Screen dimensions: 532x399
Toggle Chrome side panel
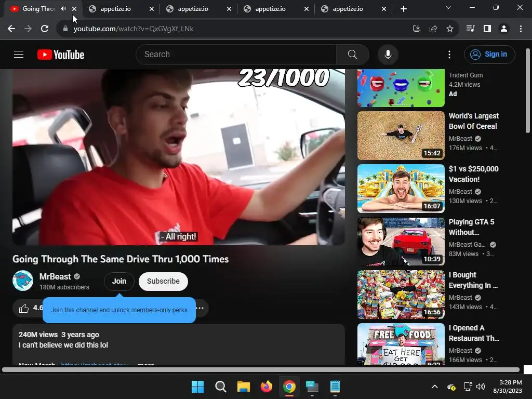point(487,29)
